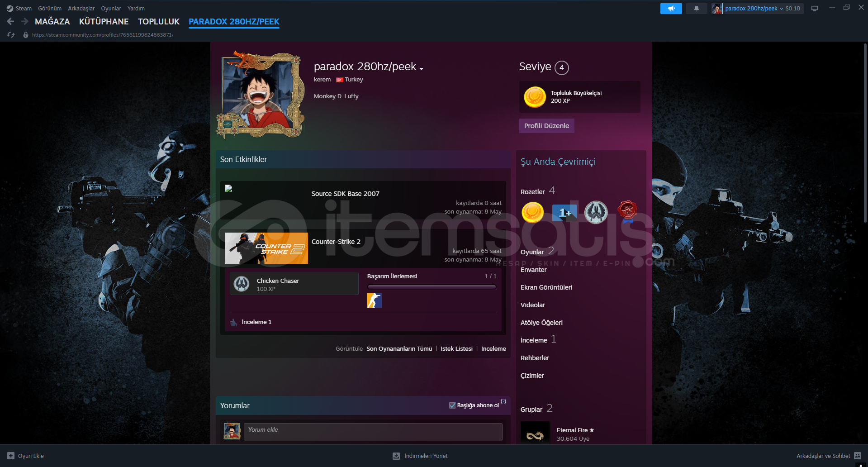Open the red wax seal badge
This screenshot has width=868, height=467.
point(628,212)
